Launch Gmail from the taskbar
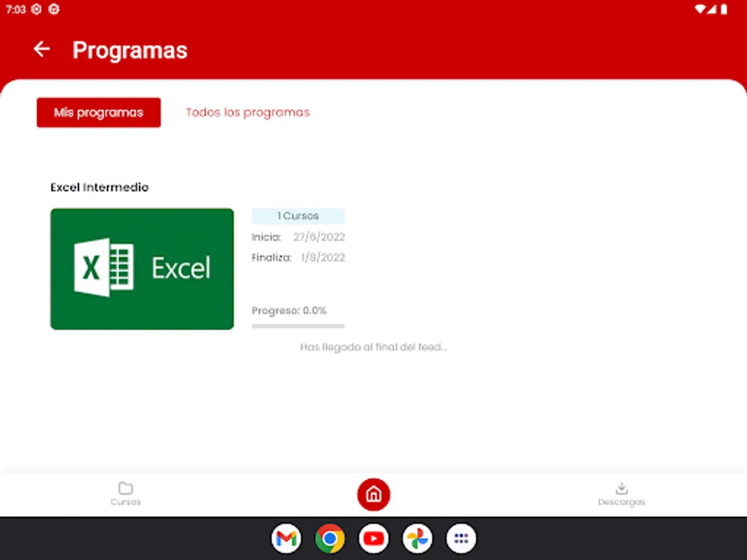 (x=286, y=538)
